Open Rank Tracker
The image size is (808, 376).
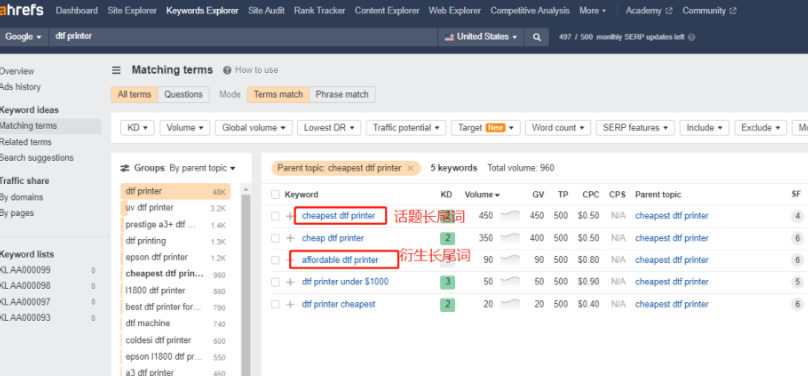(319, 10)
